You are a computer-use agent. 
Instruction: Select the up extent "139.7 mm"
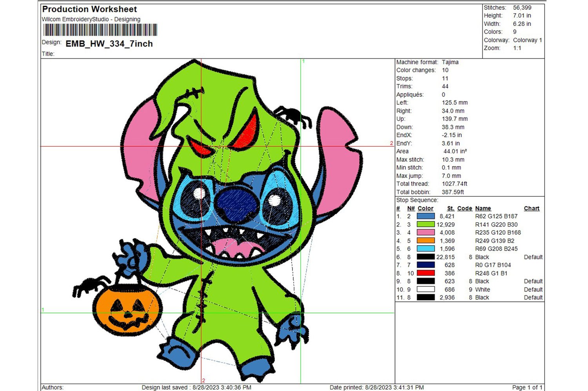(x=455, y=119)
